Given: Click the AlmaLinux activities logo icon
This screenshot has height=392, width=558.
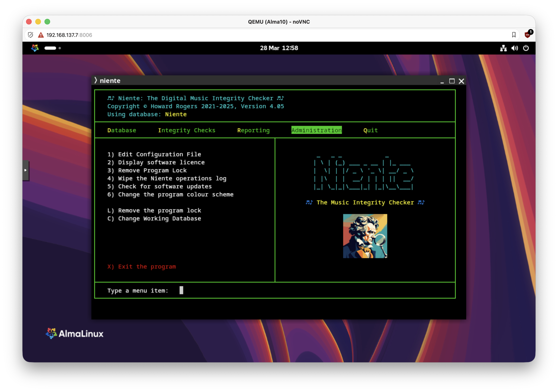Looking at the screenshot, I should click(35, 48).
